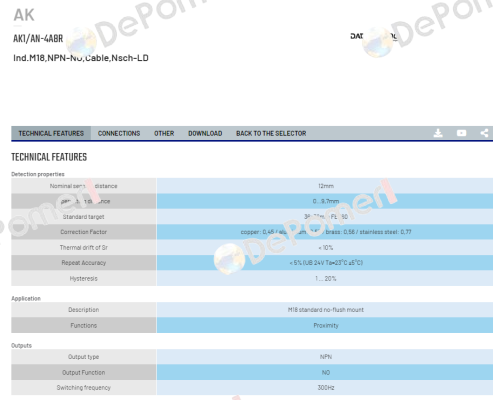
Task: Switch to the Technical Features tab
Action: pos(51,133)
